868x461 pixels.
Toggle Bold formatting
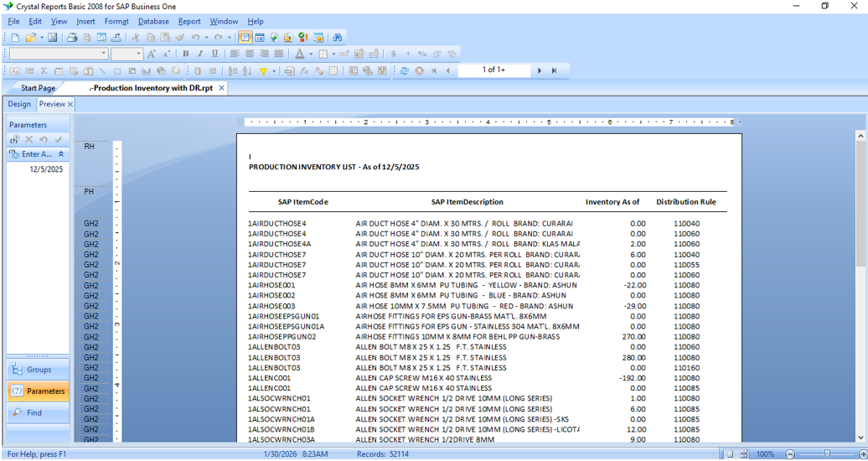185,54
